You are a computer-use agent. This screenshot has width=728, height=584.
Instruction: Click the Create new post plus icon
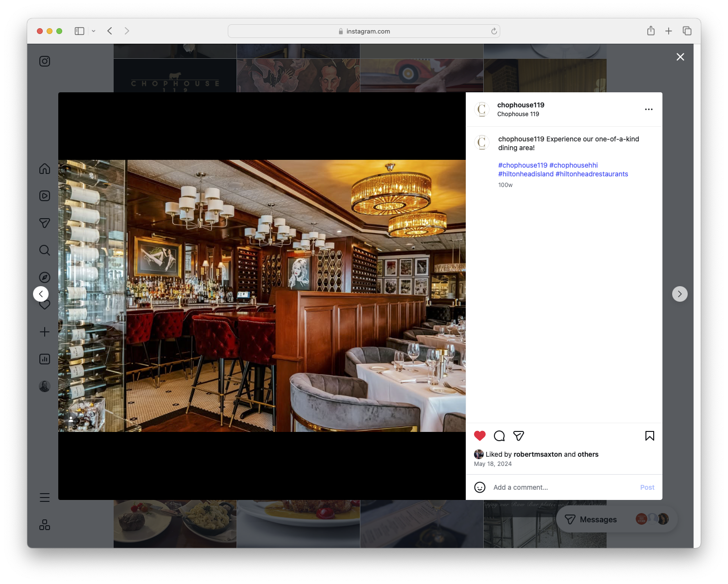coord(44,332)
